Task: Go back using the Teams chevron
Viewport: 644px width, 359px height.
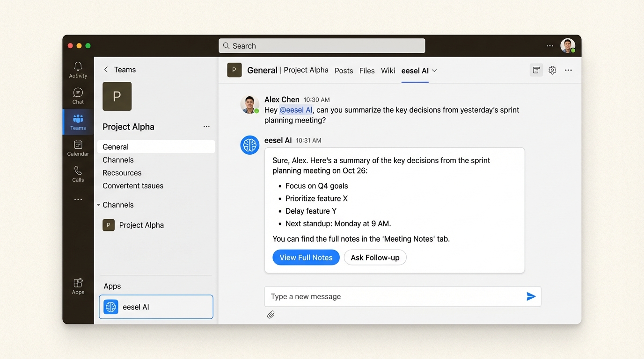Action: pos(106,69)
